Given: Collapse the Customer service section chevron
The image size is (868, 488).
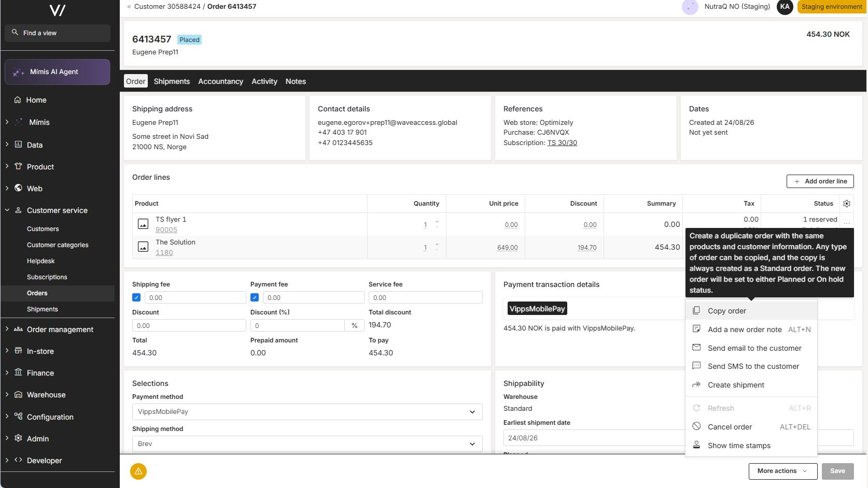Looking at the screenshot, I should coord(7,210).
